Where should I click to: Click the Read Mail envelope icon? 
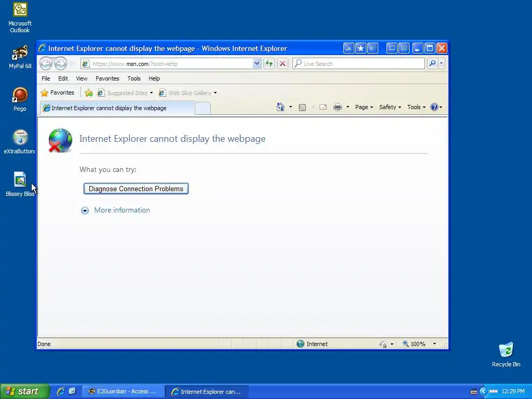click(323, 107)
